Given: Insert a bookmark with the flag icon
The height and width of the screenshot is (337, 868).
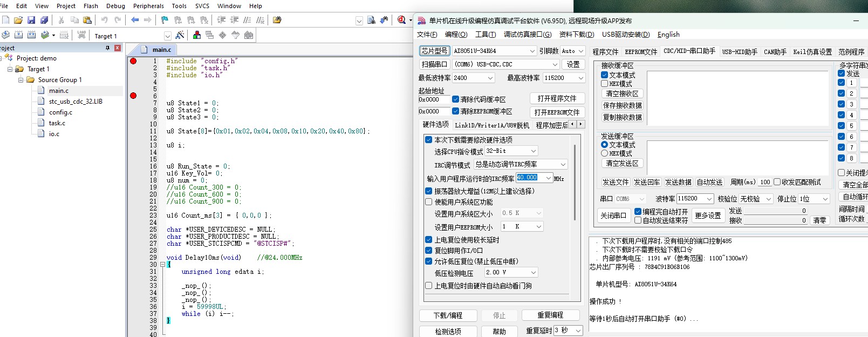Looking at the screenshot, I should pyautogui.click(x=165, y=20).
